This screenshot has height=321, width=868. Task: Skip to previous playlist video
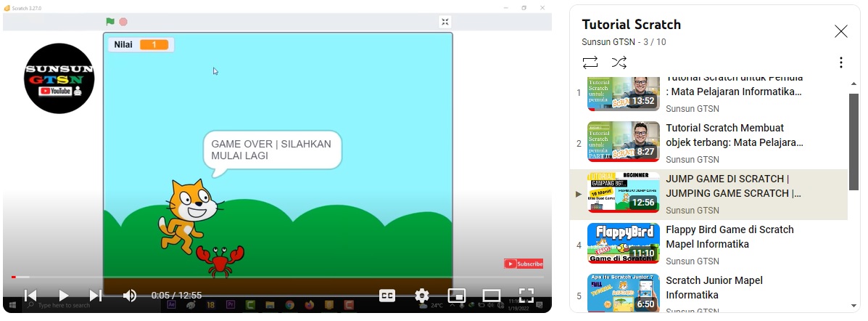tap(31, 296)
